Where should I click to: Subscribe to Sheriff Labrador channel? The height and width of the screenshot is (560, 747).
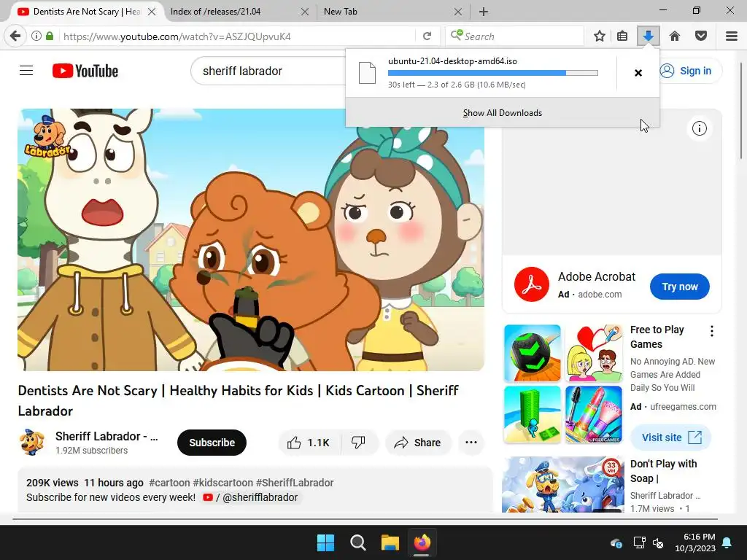(212, 443)
